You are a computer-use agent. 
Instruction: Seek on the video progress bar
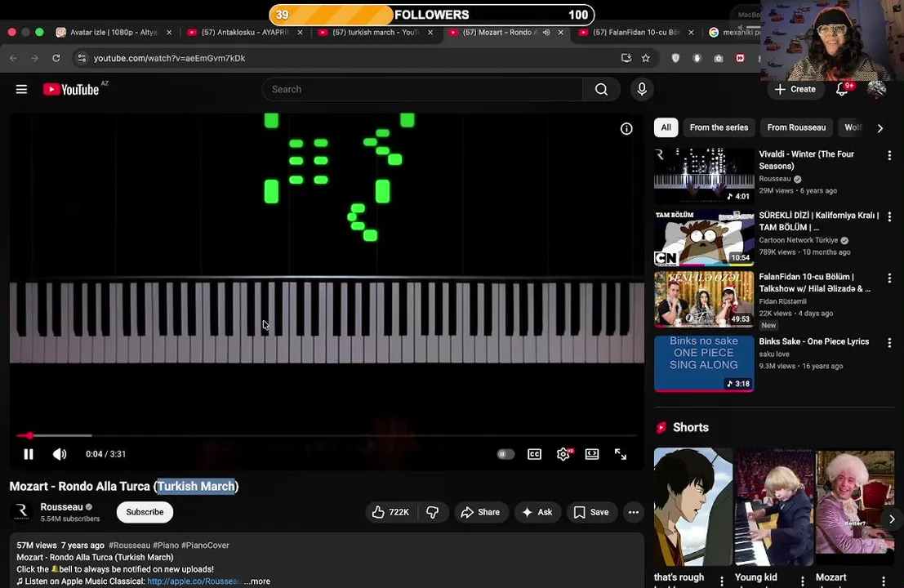click(327, 435)
